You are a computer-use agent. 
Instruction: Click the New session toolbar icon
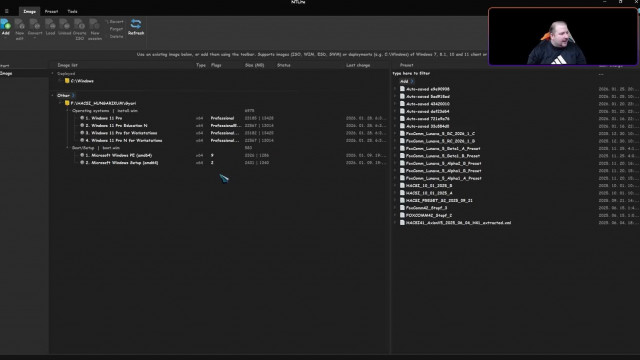tap(95, 24)
